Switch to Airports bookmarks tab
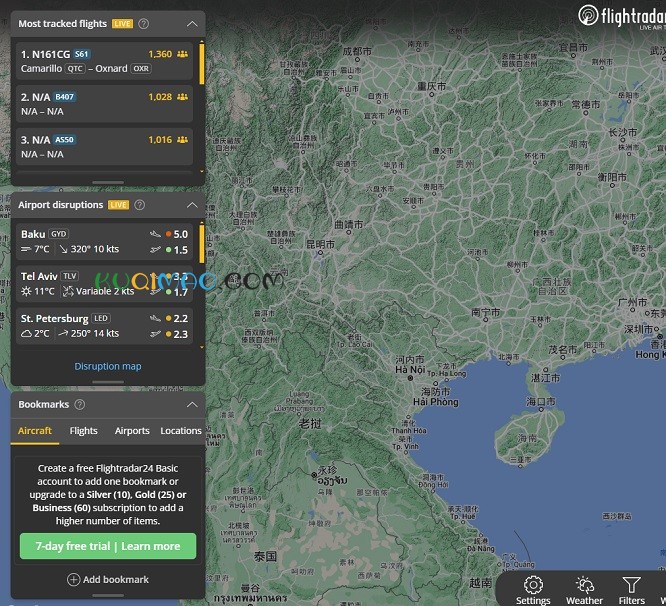The image size is (666, 606). (132, 431)
